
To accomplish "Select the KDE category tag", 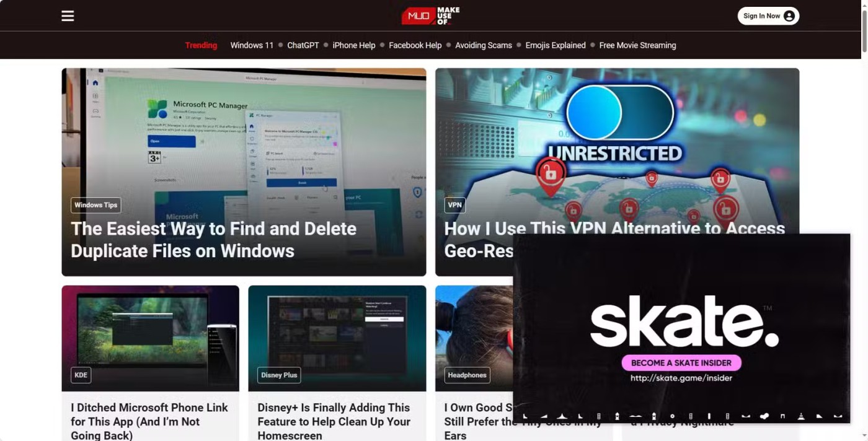I will pos(81,375).
